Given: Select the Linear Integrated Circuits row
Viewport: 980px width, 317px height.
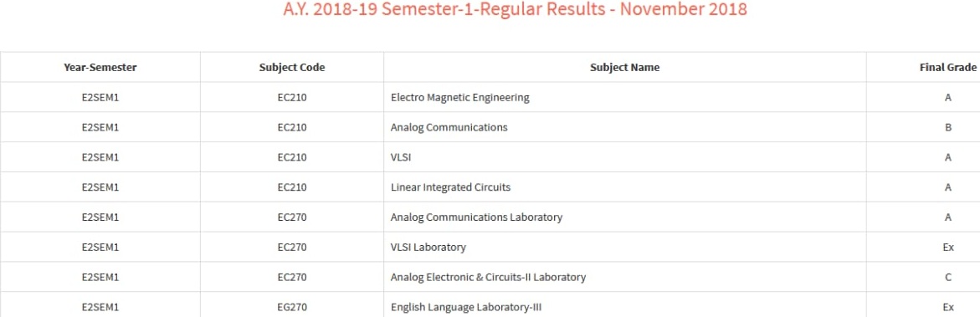Looking at the screenshot, I should tap(490, 187).
